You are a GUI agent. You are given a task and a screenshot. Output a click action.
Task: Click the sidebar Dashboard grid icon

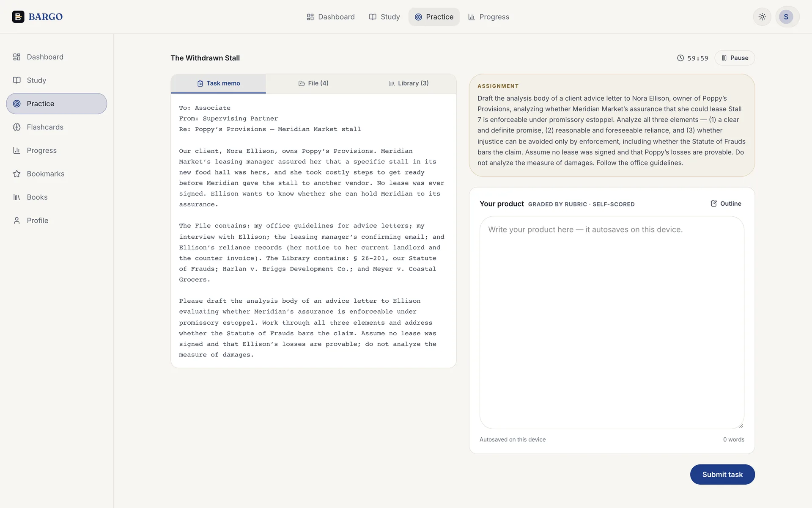(x=17, y=57)
